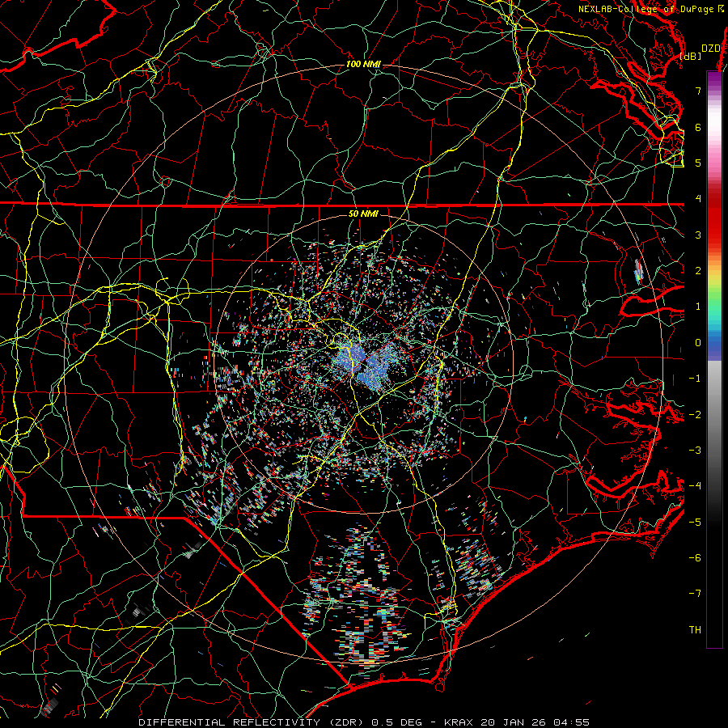This screenshot has height=728, width=728.
Task: Click the 7 value on the color scale
Action: (x=698, y=91)
